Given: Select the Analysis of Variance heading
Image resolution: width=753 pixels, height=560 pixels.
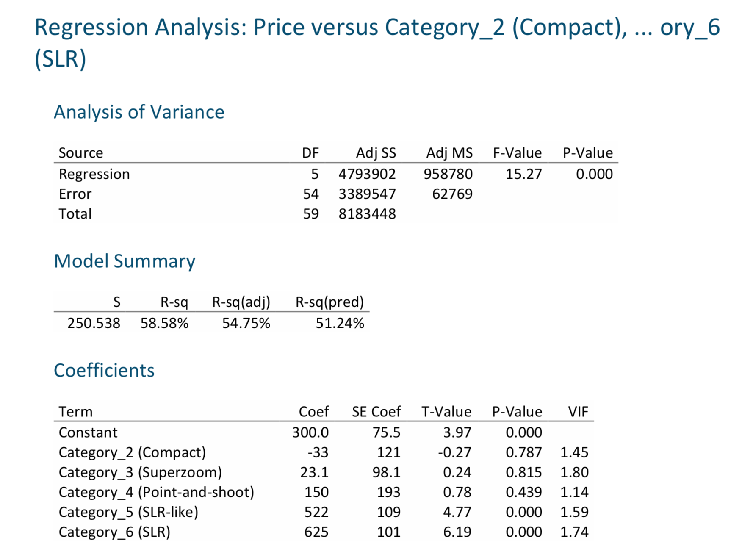Looking at the screenshot, I should point(139,112).
